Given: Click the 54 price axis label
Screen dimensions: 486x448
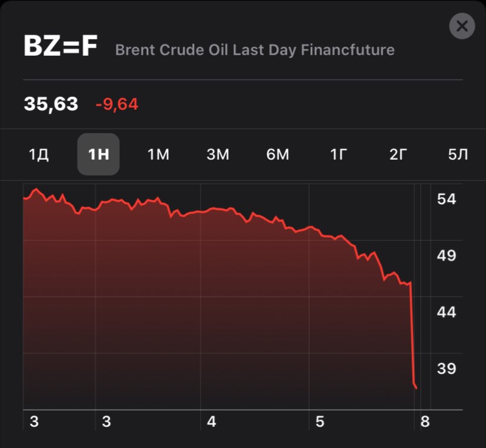Looking at the screenshot, I should pos(447,199).
